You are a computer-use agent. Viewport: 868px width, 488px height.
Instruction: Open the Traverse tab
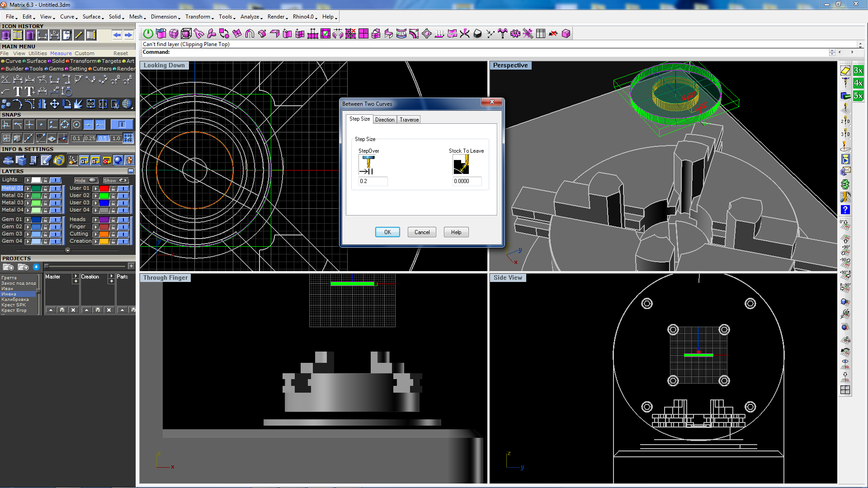pos(409,120)
